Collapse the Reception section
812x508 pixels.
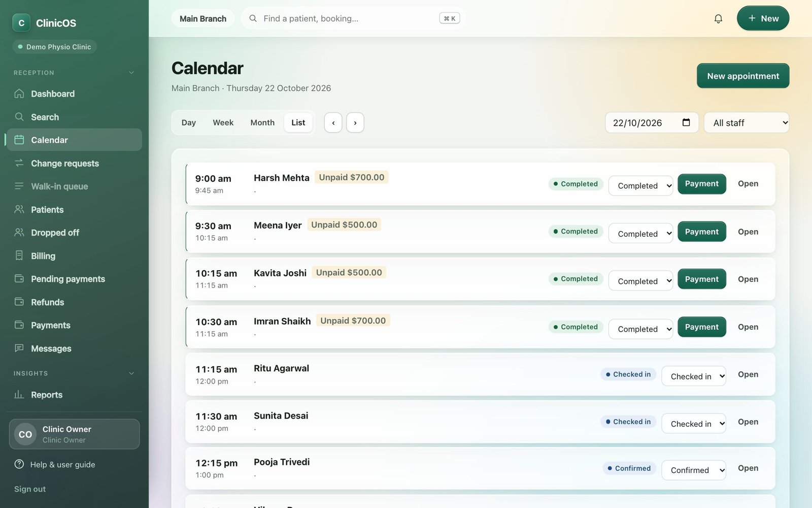click(131, 73)
